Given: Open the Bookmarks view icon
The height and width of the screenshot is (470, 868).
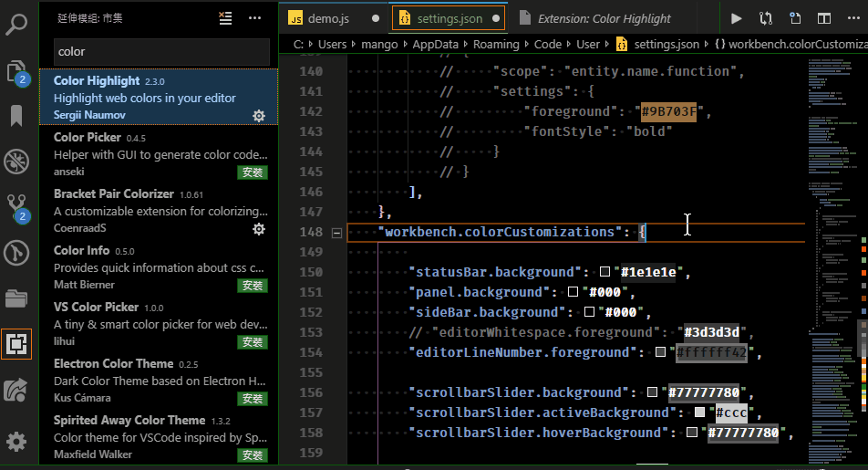Looking at the screenshot, I should coord(16,116).
